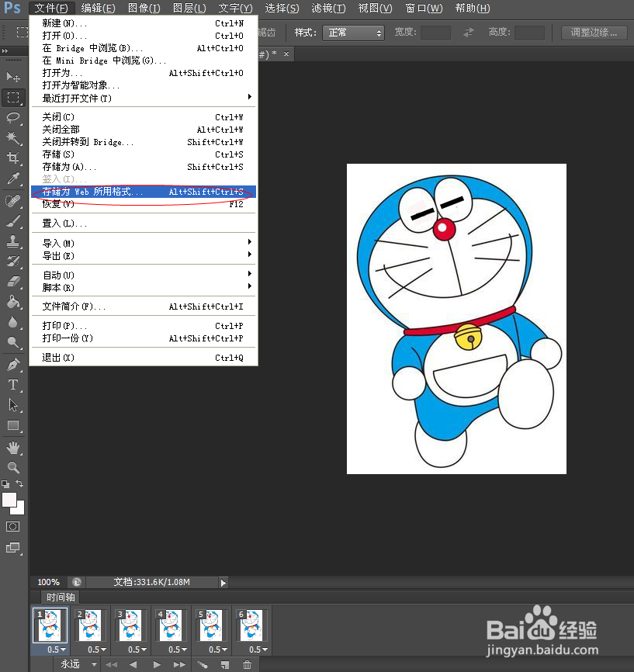The image size is (634, 672).
Task: Change screen mode from toolbar
Action: [13, 548]
